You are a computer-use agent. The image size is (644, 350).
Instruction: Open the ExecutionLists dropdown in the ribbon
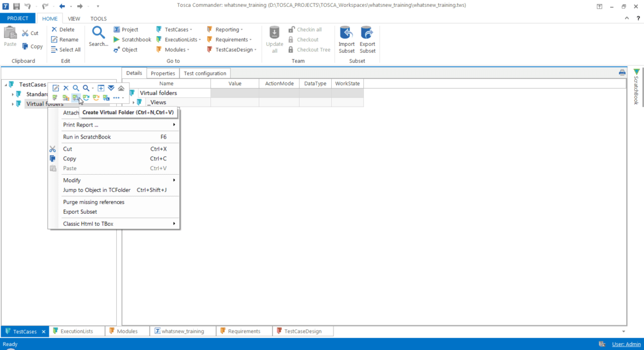pyautogui.click(x=179, y=40)
